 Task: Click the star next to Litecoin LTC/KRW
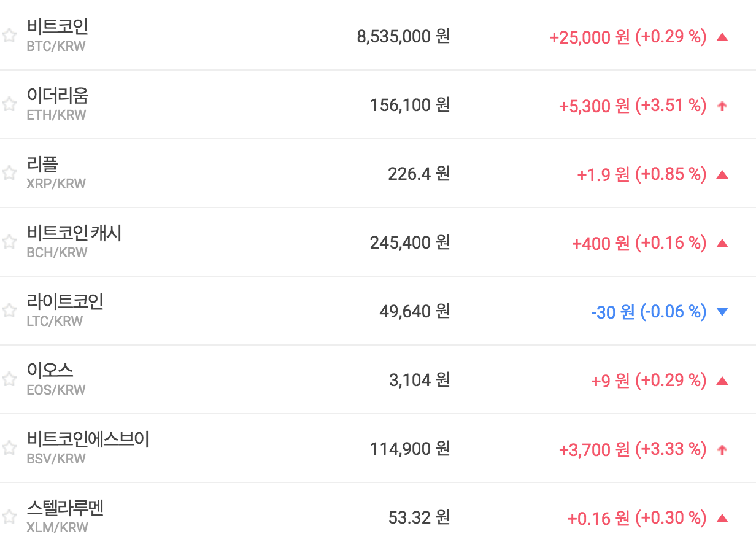coord(9,311)
